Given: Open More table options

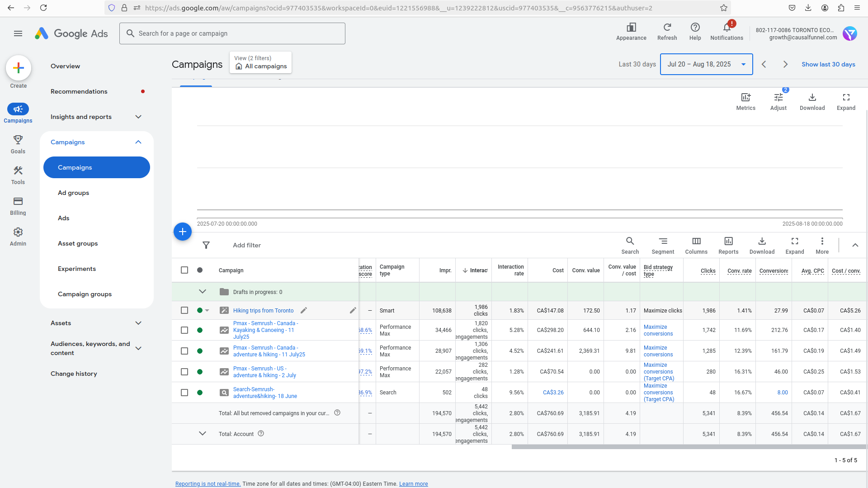Looking at the screenshot, I should 822,246.
